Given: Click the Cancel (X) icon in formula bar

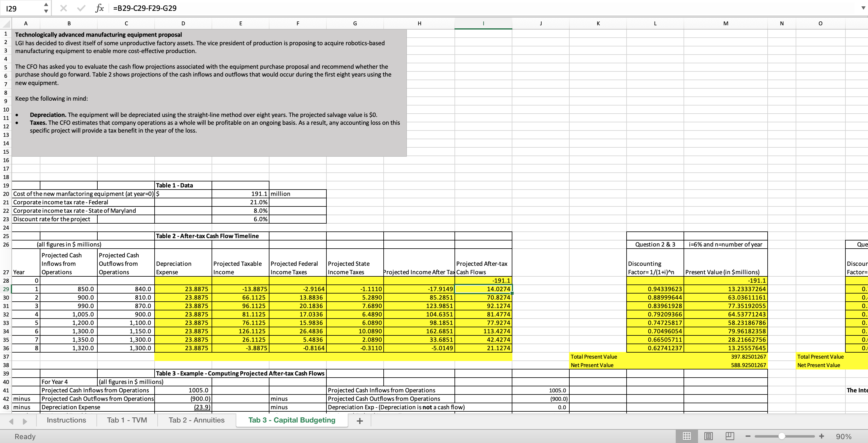Looking at the screenshot, I should point(63,8).
